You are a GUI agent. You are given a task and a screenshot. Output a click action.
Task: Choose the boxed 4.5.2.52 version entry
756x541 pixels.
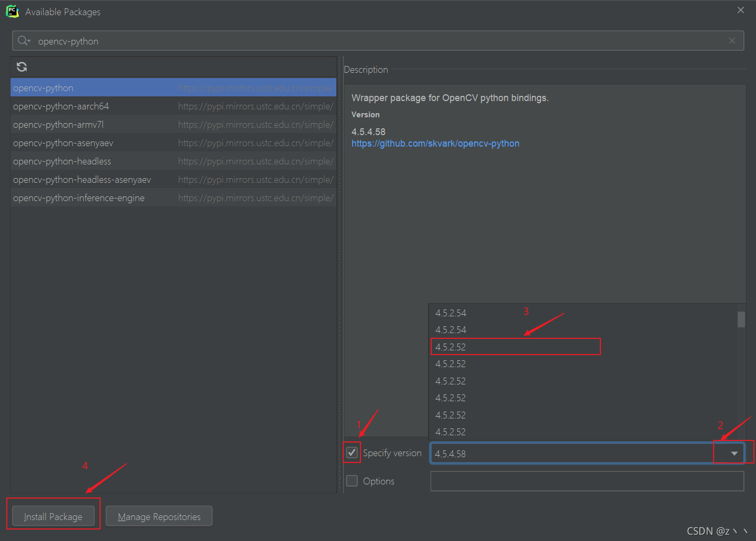click(583, 347)
